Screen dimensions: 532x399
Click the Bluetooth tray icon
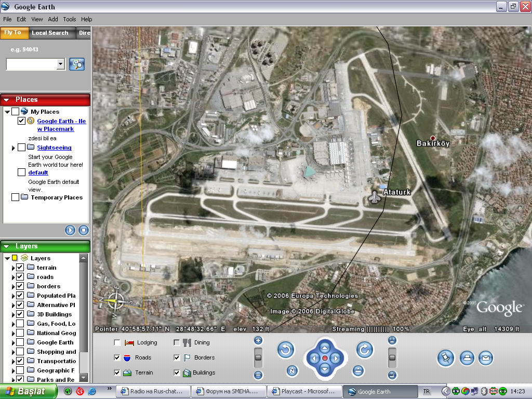point(484,391)
